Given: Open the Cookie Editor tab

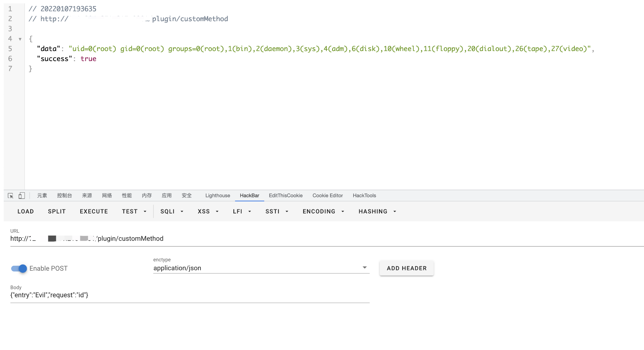Looking at the screenshot, I should coord(327,196).
